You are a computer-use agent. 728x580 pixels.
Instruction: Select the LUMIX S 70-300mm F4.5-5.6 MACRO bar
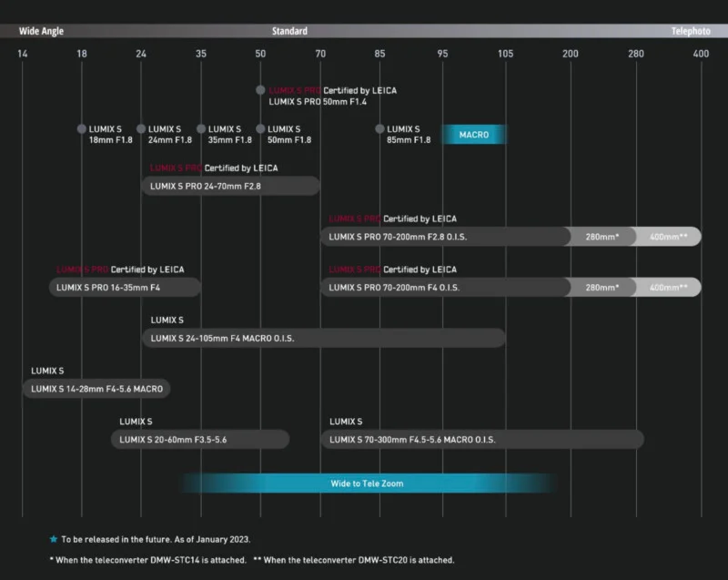[481, 440]
